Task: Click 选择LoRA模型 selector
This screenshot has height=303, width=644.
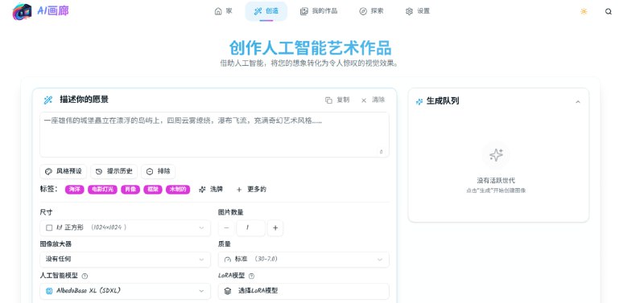Action: coord(303,291)
